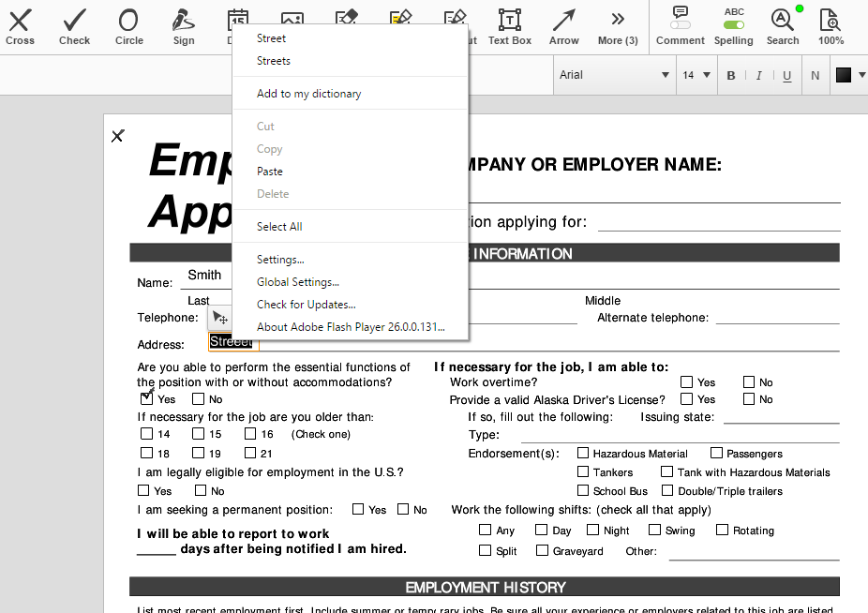Toggle the Comment switch
The image size is (868, 613).
tap(681, 25)
